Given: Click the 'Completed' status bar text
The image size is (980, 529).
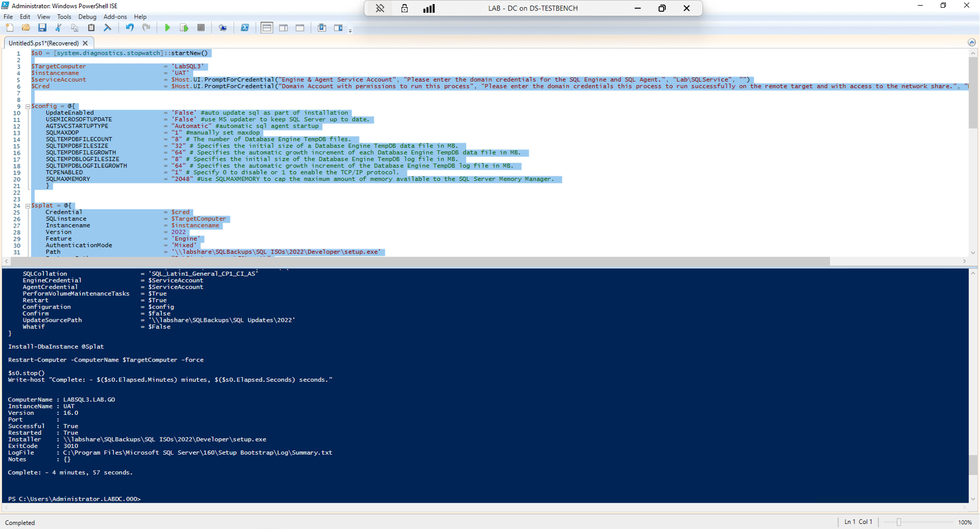Looking at the screenshot, I should [20, 523].
